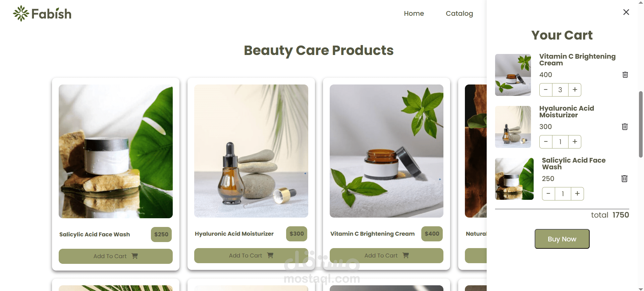Open the Home menu item
This screenshot has width=644, height=291.
tap(414, 13)
